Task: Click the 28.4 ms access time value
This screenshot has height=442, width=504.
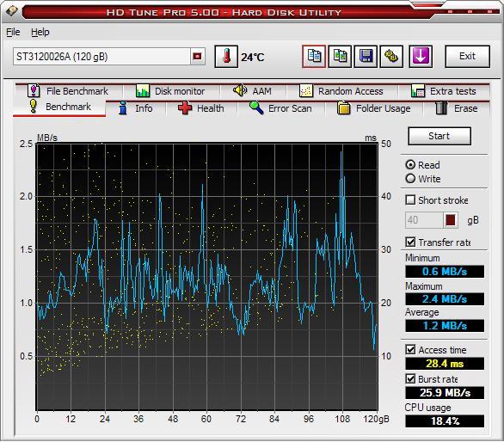Action: pos(445,364)
